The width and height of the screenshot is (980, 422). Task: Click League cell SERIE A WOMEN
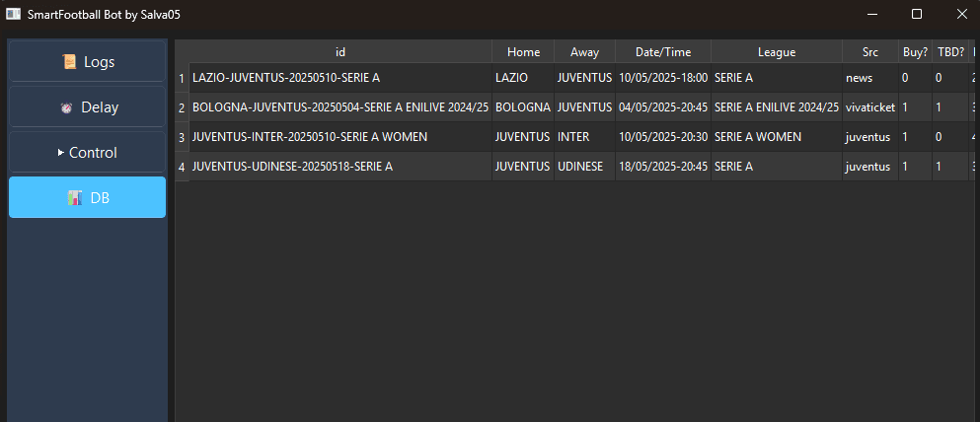point(777,137)
